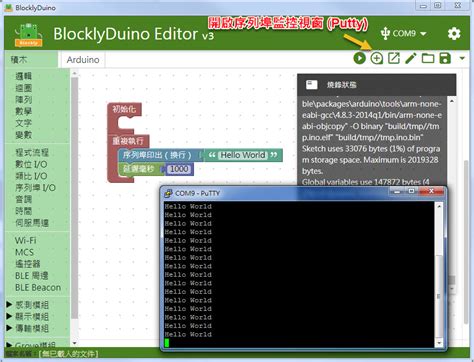Close the PuTTY window
Image resolution: width=474 pixels, height=362 pixels.
pyautogui.click(x=431, y=191)
